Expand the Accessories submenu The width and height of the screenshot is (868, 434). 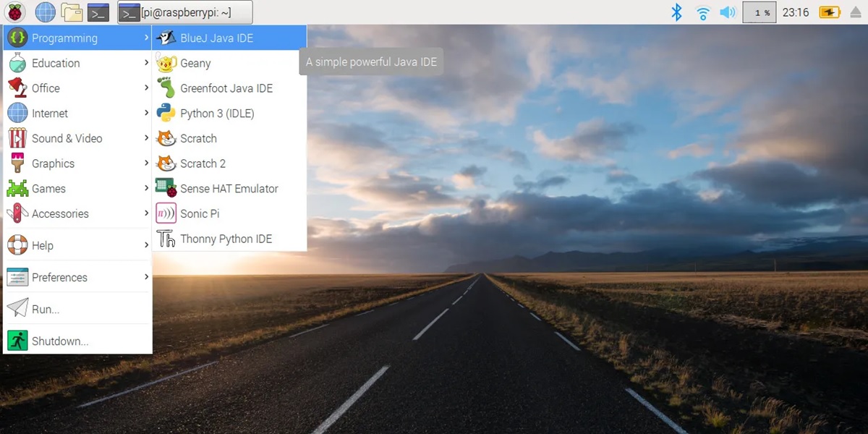click(61, 213)
